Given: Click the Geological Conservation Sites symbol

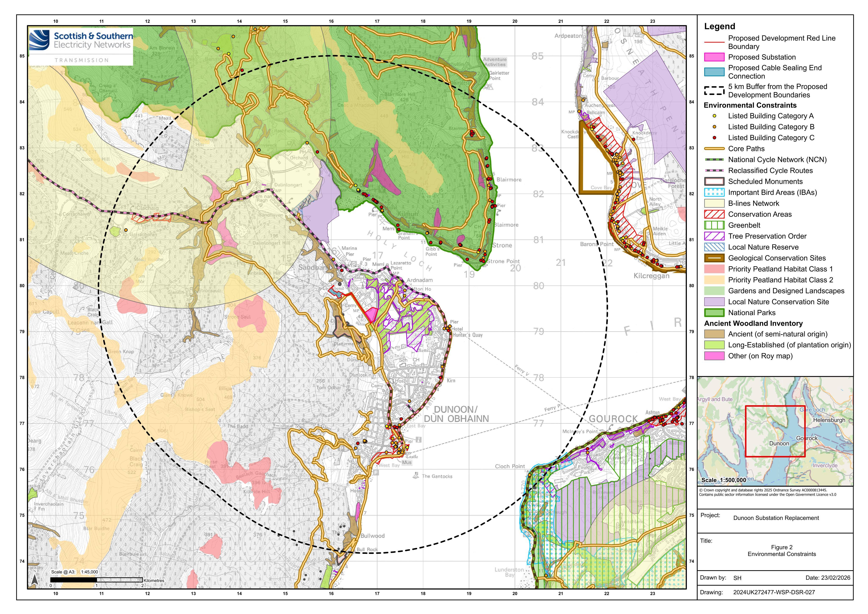Looking at the screenshot, I should 714,258.
